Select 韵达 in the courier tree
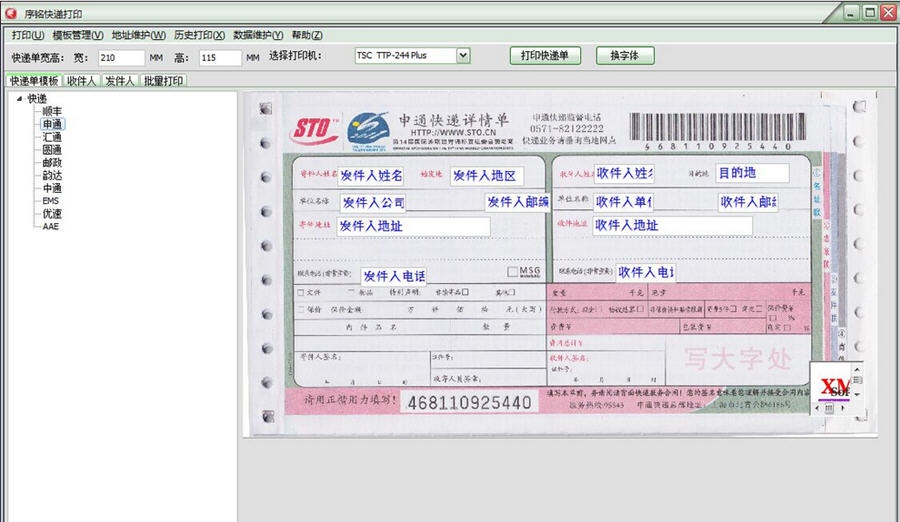900x522 pixels. click(52, 176)
